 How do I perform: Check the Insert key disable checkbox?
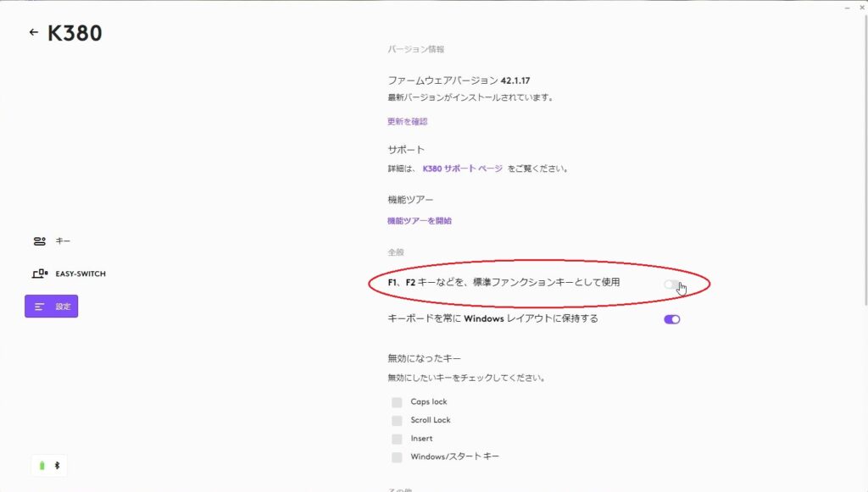point(397,439)
